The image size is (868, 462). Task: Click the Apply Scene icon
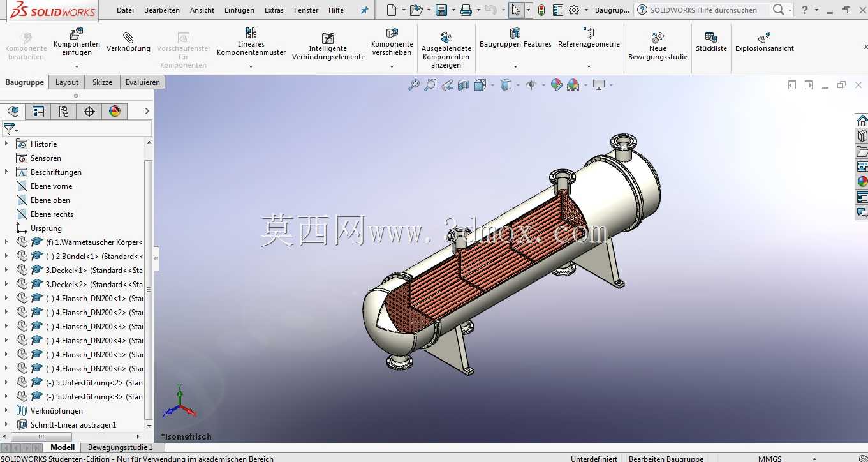573,85
